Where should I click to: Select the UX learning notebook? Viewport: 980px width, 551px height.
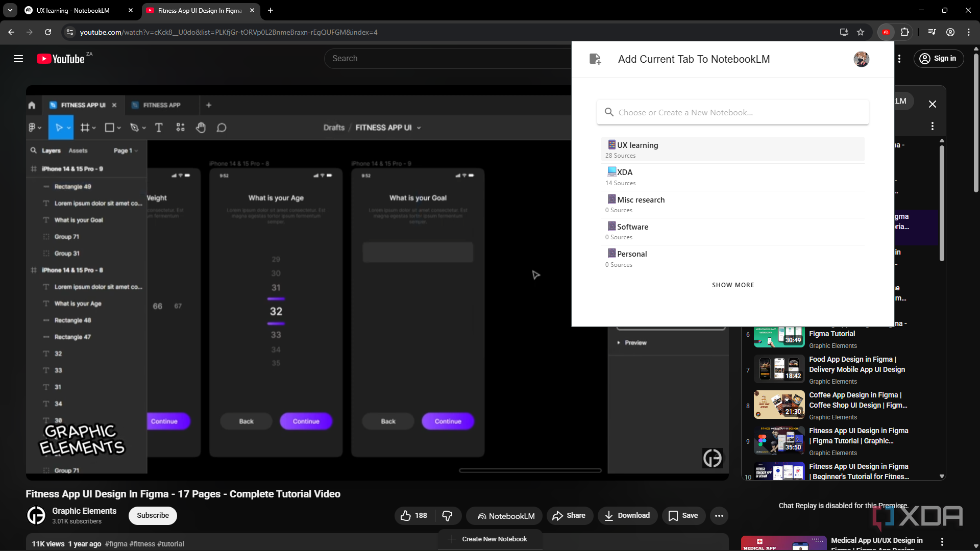click(732, 149)
